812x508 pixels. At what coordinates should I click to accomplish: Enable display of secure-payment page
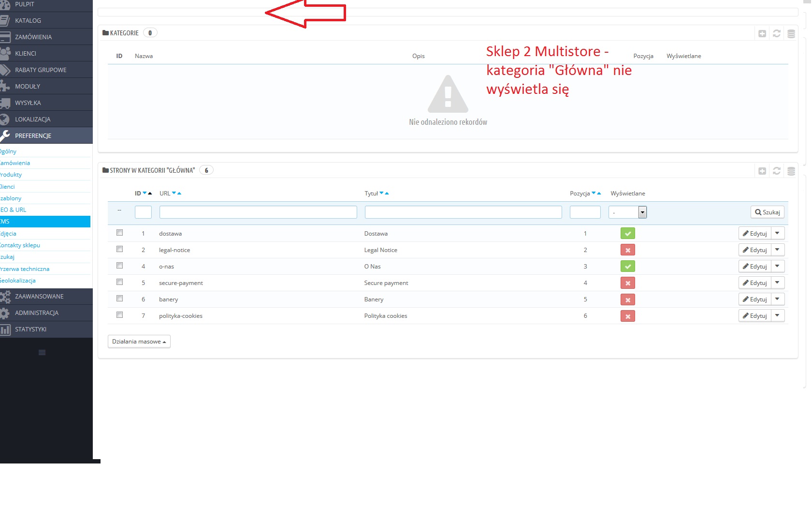(x=628, y=283)
